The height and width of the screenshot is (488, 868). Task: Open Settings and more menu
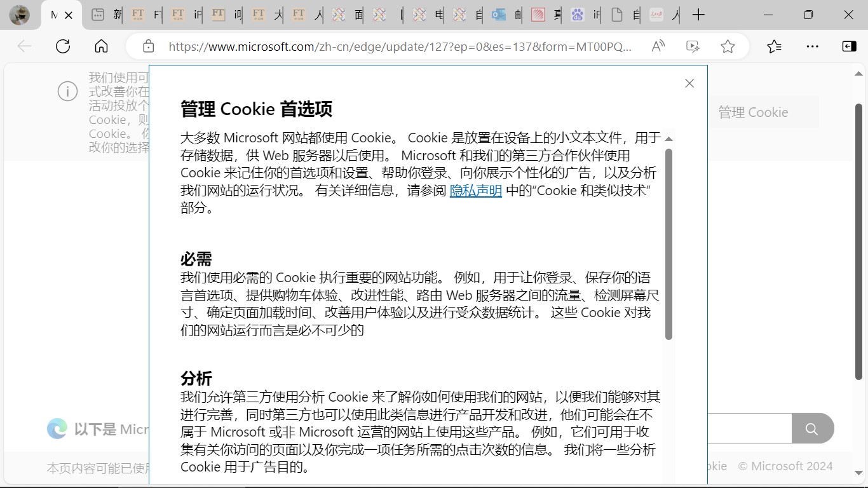tap(812, 46)
